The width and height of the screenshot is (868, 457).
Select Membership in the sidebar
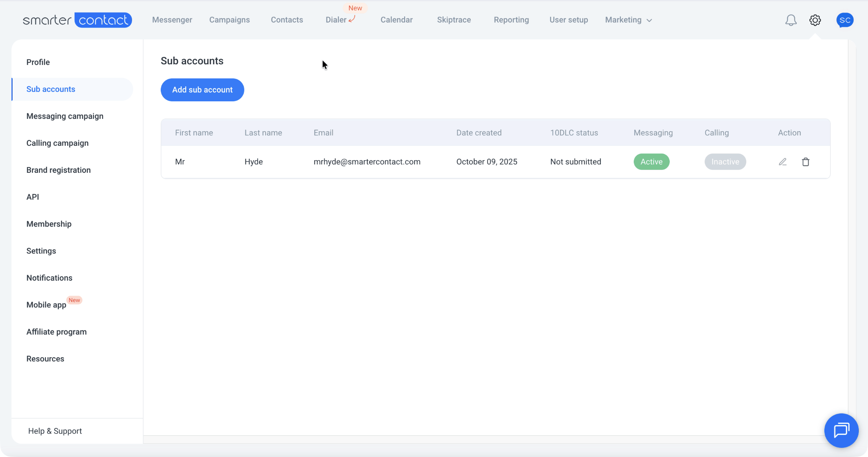[x=49, y=224]
